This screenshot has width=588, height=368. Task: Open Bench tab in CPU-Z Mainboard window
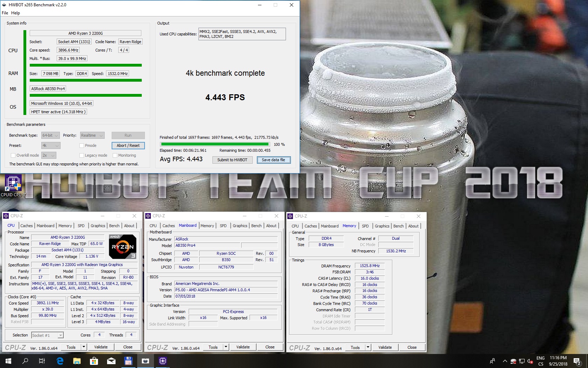pos(256,226)
